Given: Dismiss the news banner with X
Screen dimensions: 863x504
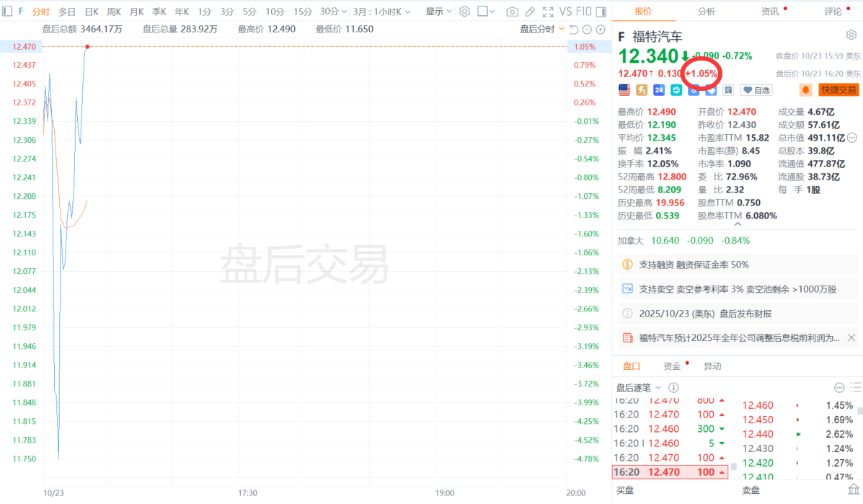Looking at the screenshot, I should (x=851, y=337).
